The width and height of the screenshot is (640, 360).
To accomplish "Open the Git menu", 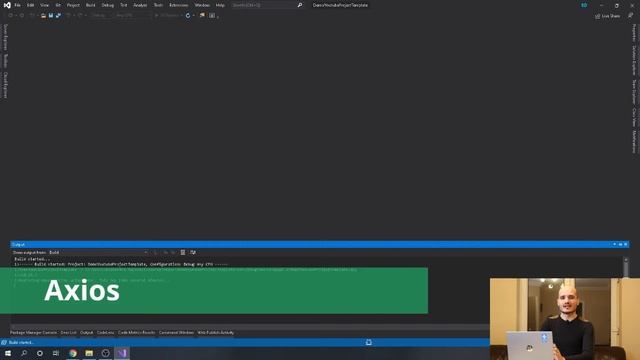I will point(58,5).
